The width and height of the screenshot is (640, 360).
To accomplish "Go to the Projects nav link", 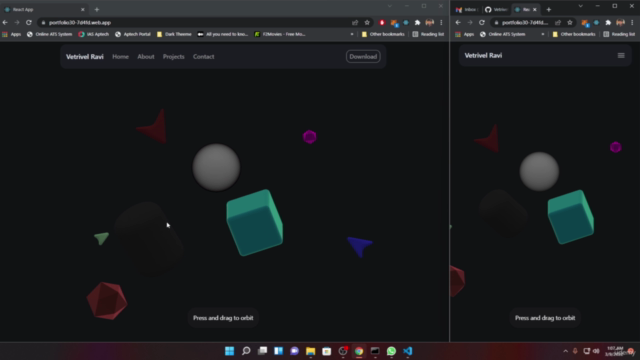I will [173, 57].
